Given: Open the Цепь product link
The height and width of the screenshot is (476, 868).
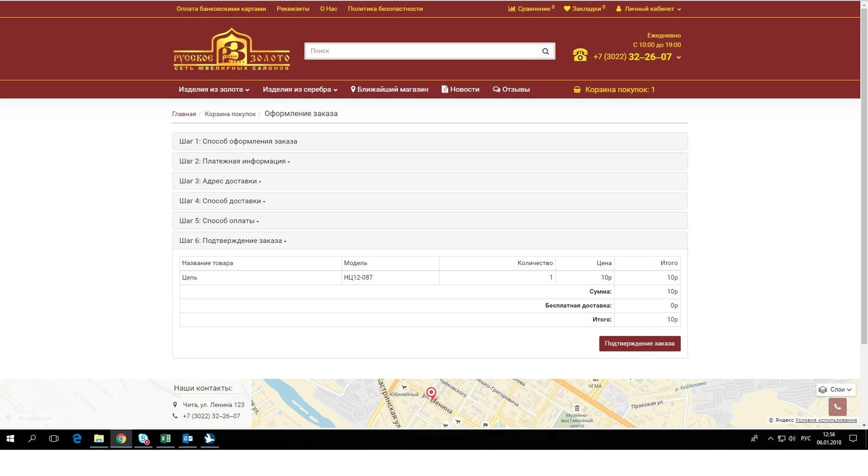Looking at the screenshot, I should pos(189,278).
